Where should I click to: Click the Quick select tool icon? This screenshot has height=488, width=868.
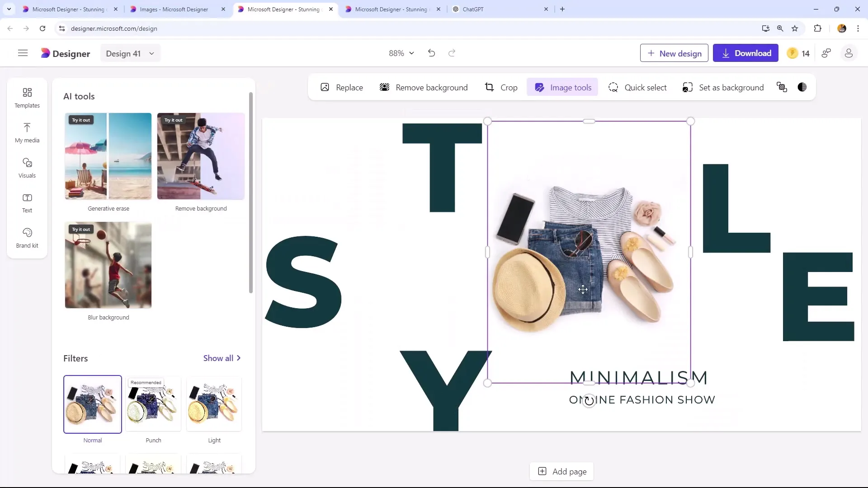click(x=613, y=87)
